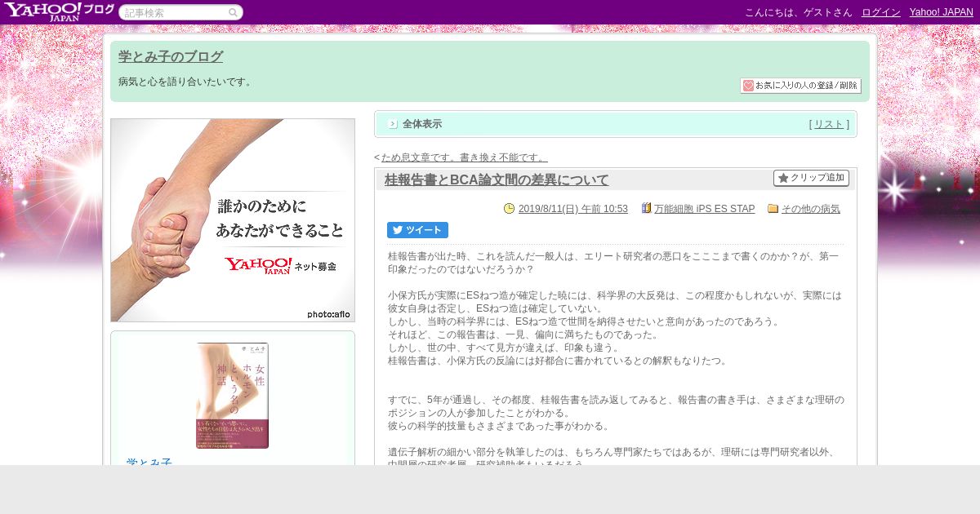Click the 病気と心を語り合いたいです blog description
The width and height of the screenshot is (980, 514).
[187, 82]
